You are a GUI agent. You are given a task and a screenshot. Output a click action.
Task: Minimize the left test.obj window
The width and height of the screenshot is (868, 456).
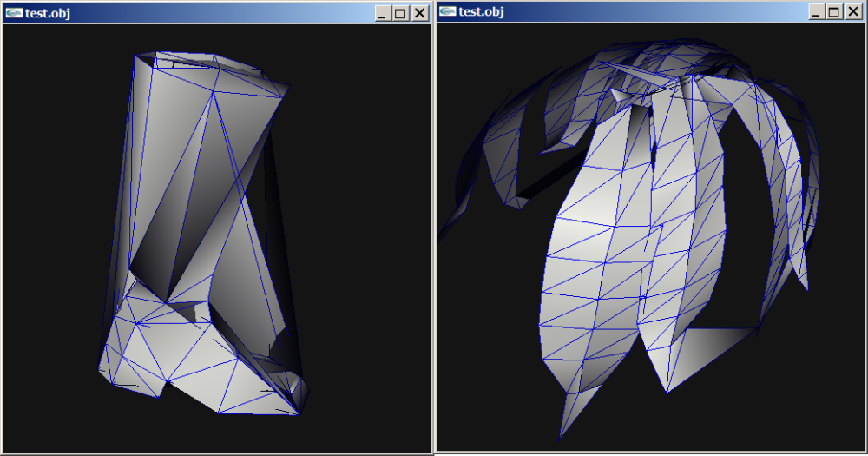tap(383, 13)
